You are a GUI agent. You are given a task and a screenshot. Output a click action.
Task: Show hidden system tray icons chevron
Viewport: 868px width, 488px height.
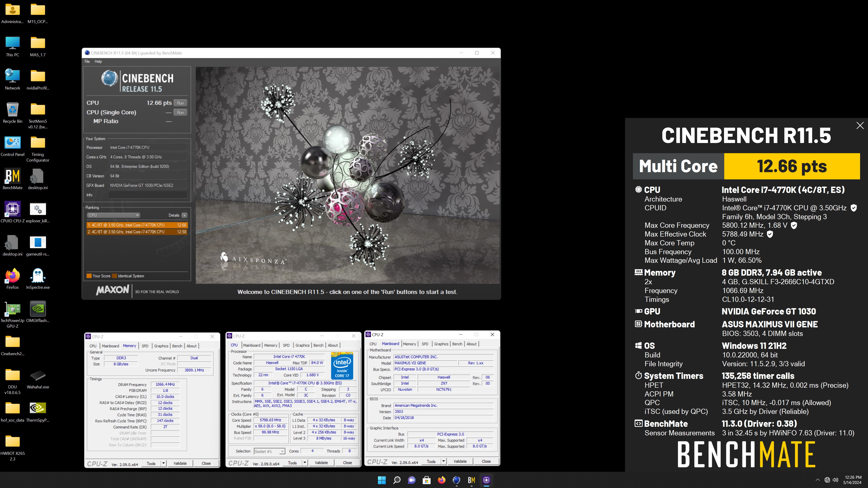click(817, 480)
